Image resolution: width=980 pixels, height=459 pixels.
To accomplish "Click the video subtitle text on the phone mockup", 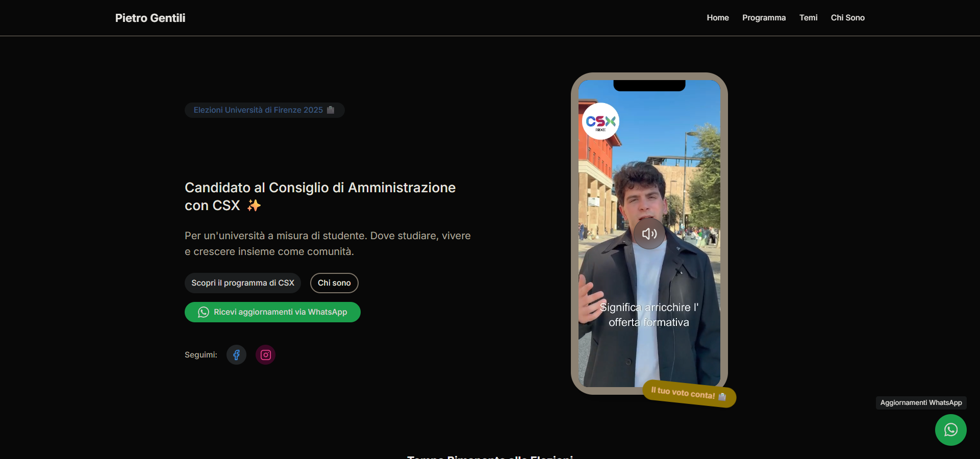I will [649, 315].
